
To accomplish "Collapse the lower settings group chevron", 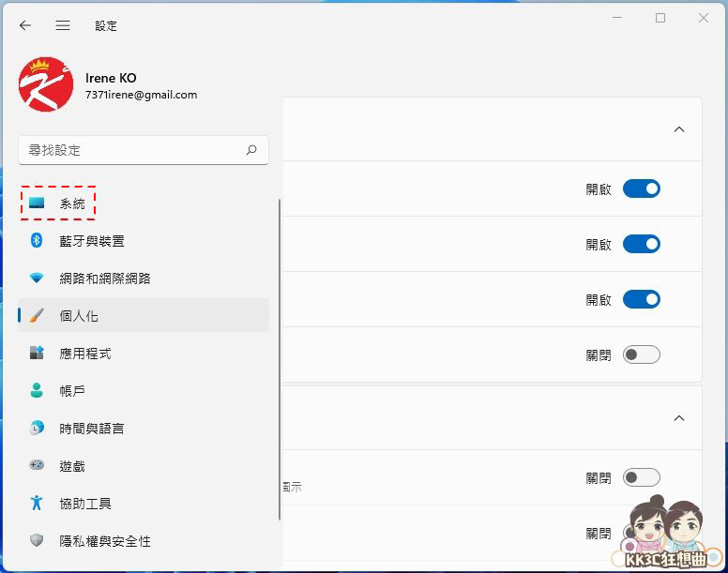I will (x=679, y=418).
